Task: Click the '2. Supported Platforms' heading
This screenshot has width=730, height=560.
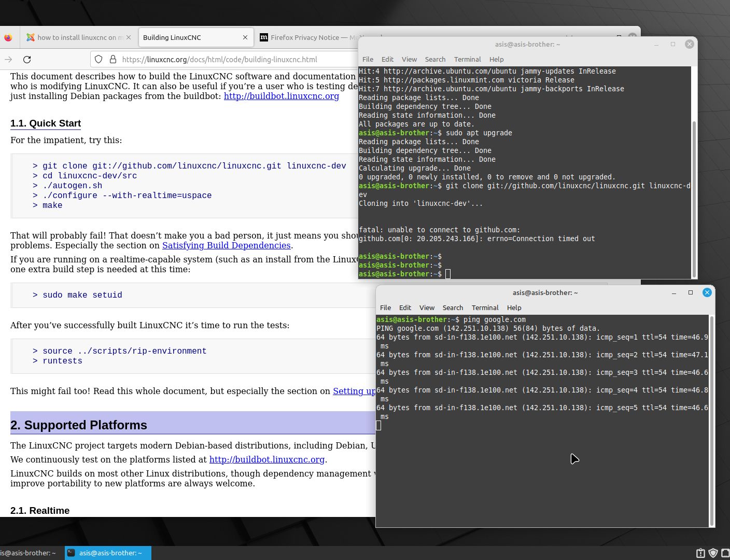Action: tap(79, 425)
